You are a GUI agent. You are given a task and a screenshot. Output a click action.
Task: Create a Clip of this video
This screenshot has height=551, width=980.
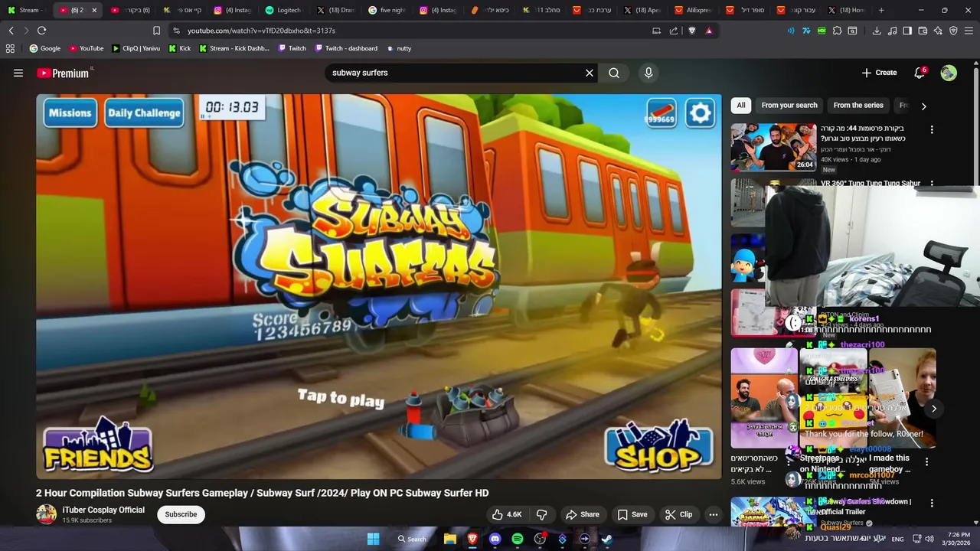(x=678, y=514)
